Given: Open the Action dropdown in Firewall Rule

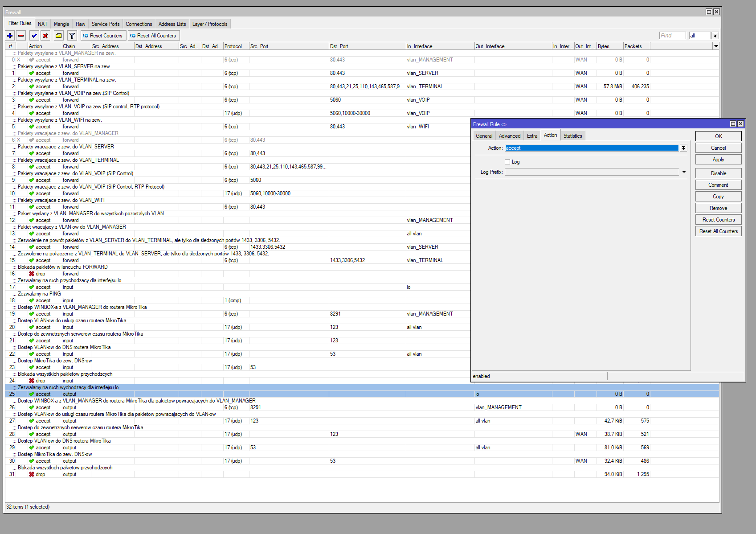Looking at the screenshot, I should pyautogui.click(x=683, y=148).
